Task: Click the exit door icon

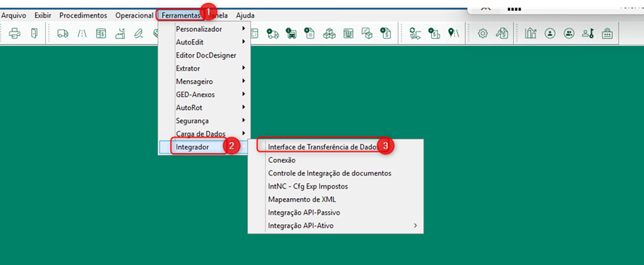Action: 34,33
